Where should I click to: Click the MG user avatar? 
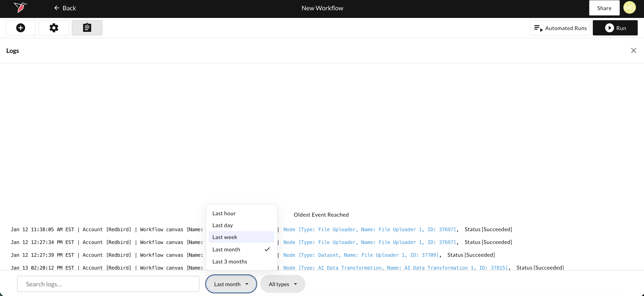pyautogui.click(x=629, y=8)
